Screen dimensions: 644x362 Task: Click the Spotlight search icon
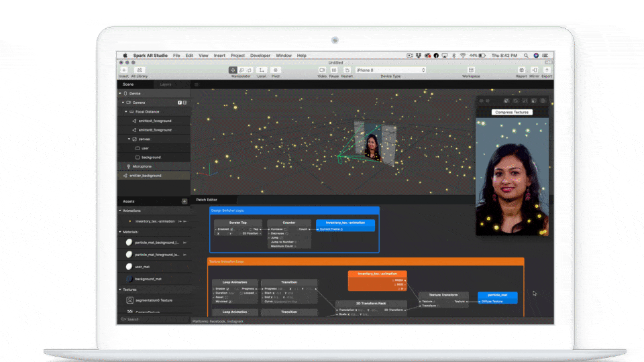coord(526,56)
